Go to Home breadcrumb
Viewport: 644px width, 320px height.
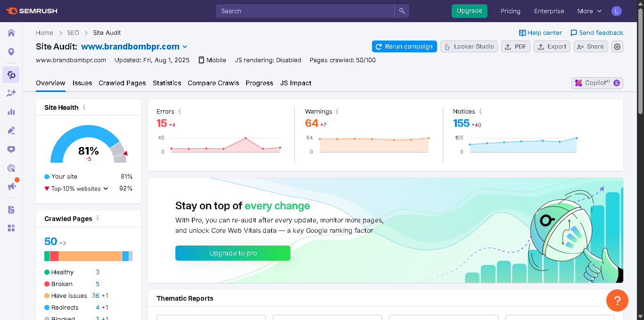pyautogui.click(x=44, y=33)
